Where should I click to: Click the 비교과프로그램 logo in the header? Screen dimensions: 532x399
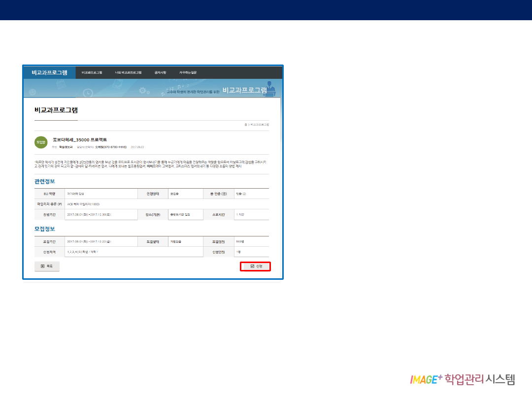coord(49,72)
